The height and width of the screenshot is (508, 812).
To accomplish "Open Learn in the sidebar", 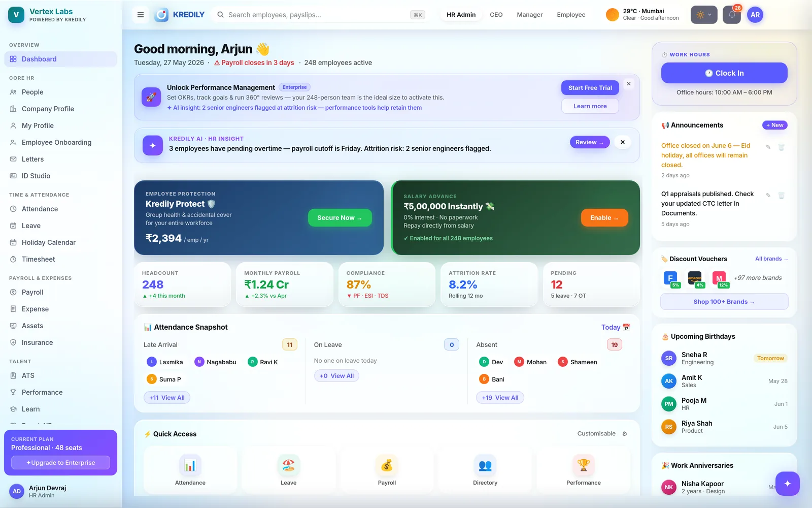I will [60, 409].
